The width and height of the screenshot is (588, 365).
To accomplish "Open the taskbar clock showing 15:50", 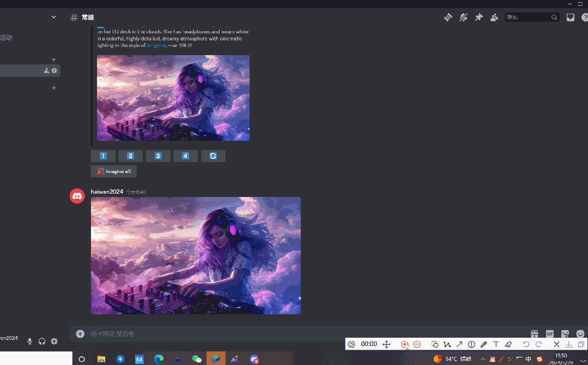I will pyautogui.click(x=561, y=359).
